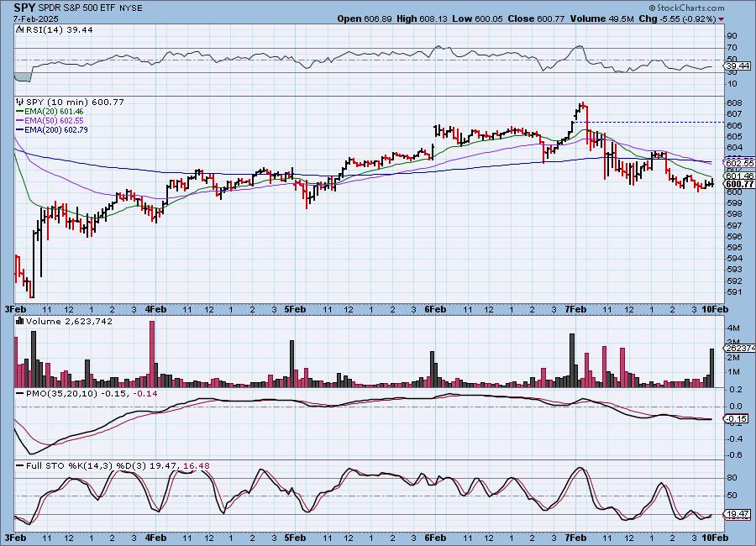Click the Low 600.05 value
The width and height of the screenshot is (756, 546).
click(477, 18)
